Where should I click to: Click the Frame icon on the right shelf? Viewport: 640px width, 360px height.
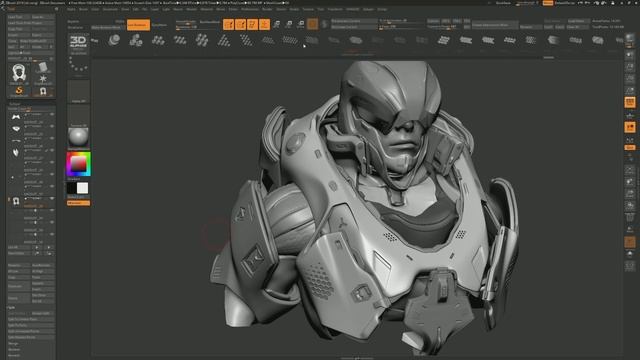click(630, 169)
